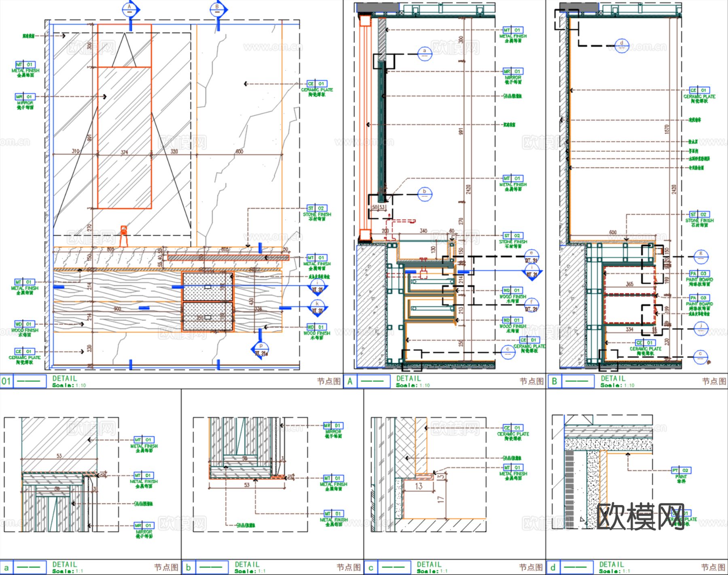
Task: Click the '17' dimension in detail c
Action: pos(441,499)
